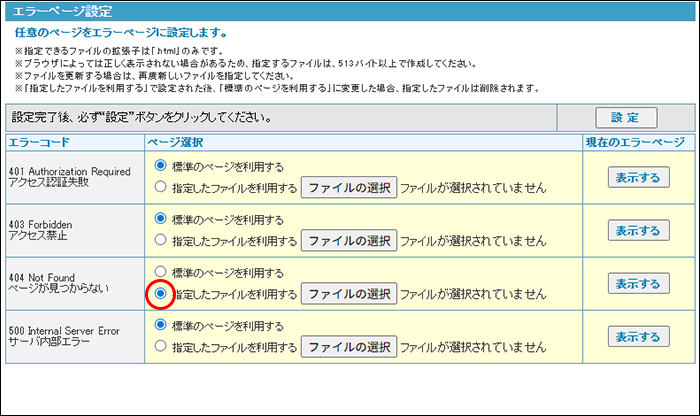View current 500 Internal Server Error page
This screenshot has width=700, height=416.
[638, 337]
